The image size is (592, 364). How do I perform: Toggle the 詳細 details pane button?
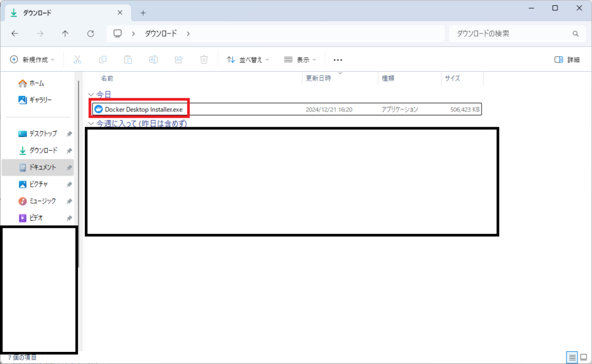tap(567, 60)
